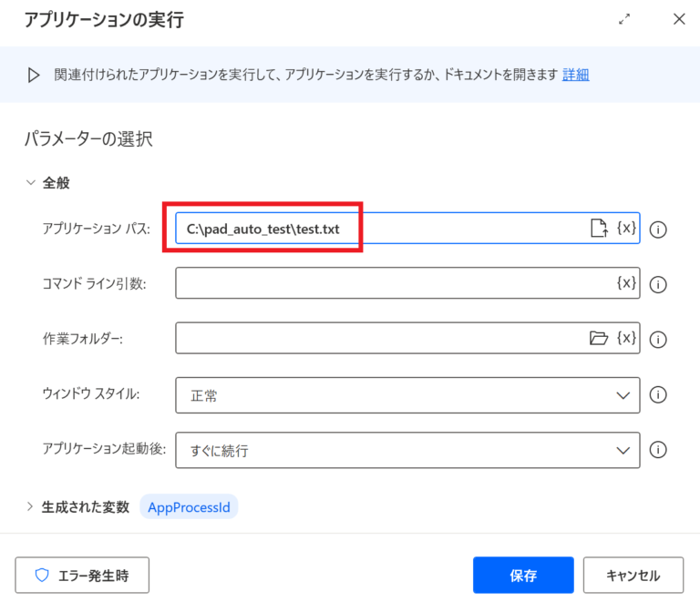Show info for コマンド ライン引数
This screenshot has height=602, width=700.
coord(659,284)
